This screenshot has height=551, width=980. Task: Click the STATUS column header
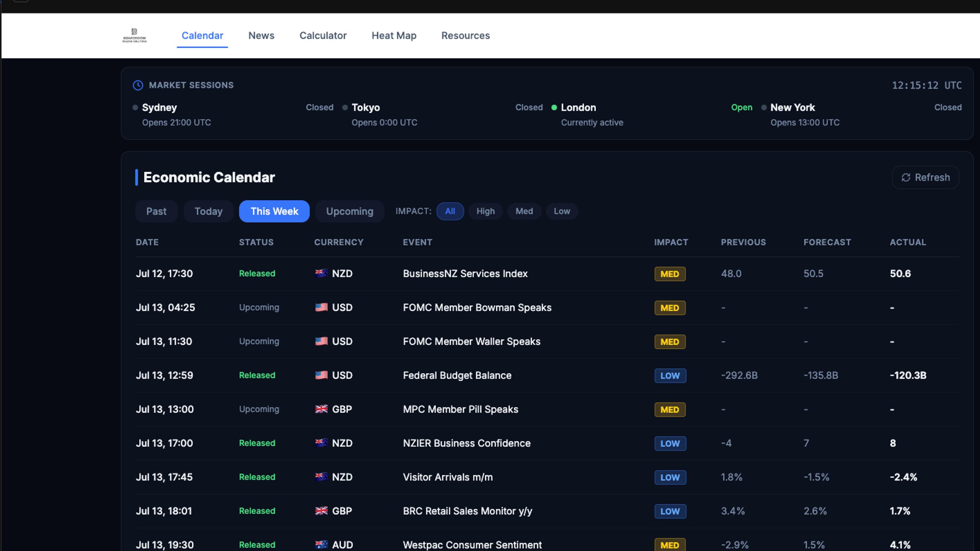click(x=256, y=242)
